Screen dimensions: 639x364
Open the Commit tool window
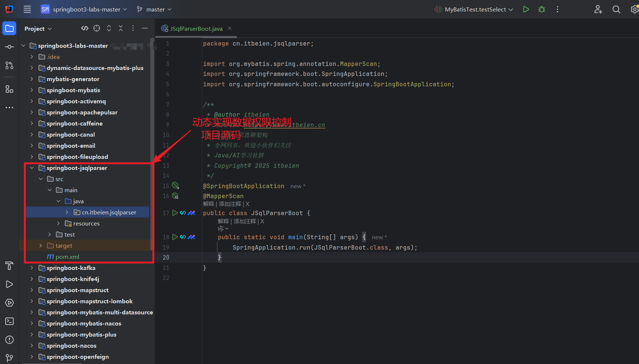coord(9,47)
